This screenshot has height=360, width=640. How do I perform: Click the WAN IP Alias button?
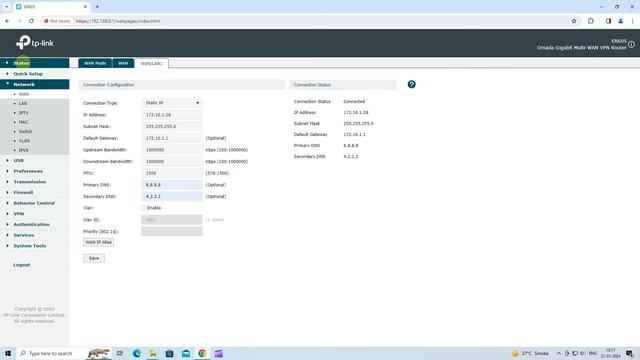98,242
